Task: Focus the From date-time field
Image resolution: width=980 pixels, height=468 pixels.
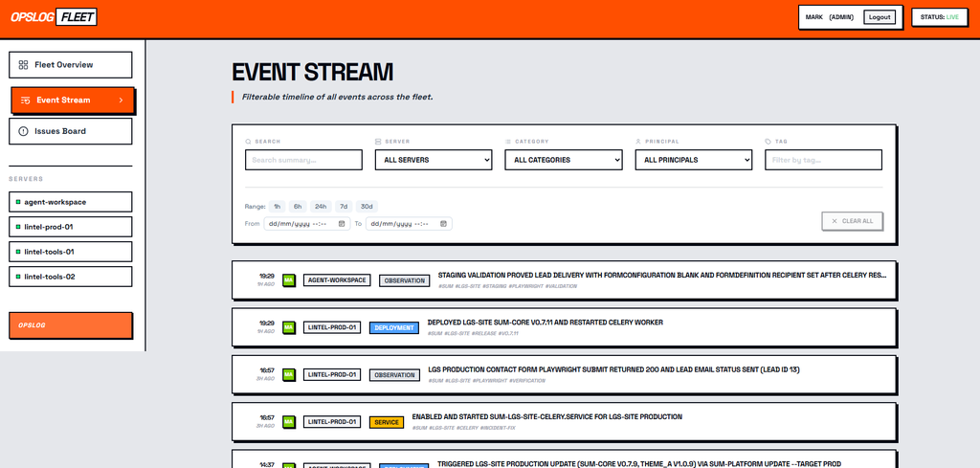Action: (x=307, y=224)
